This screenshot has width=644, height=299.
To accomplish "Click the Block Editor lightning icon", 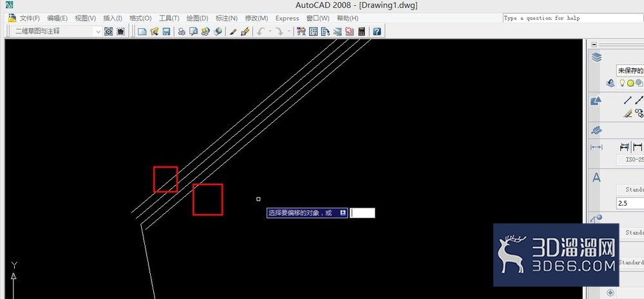I will (x=245, y=32).
